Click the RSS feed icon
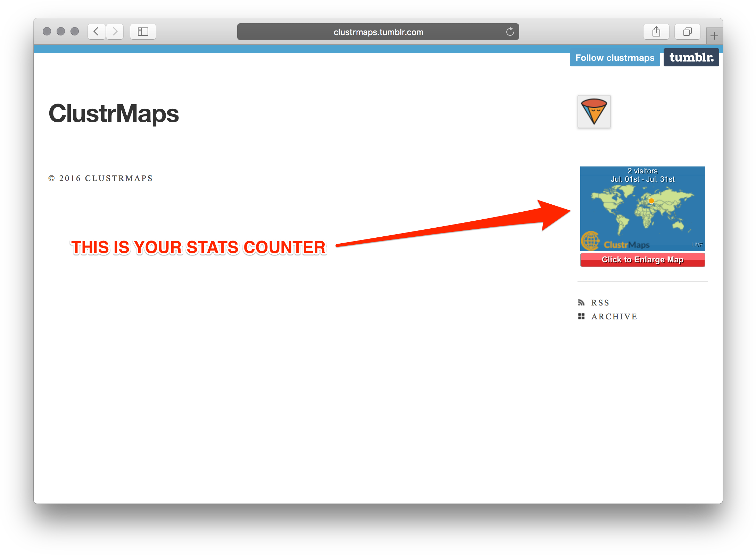This screenshot has width=756, height=555. click(x=581, y=302)
